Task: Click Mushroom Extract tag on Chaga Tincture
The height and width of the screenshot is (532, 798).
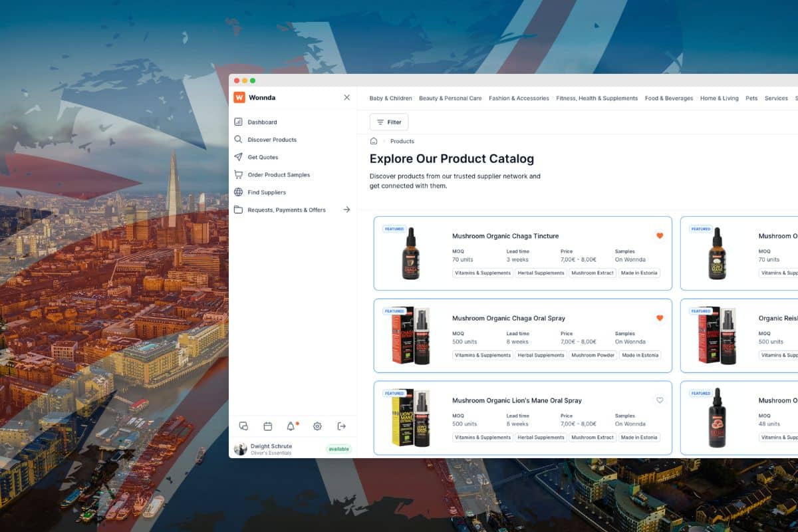Action: coord(593,273)
